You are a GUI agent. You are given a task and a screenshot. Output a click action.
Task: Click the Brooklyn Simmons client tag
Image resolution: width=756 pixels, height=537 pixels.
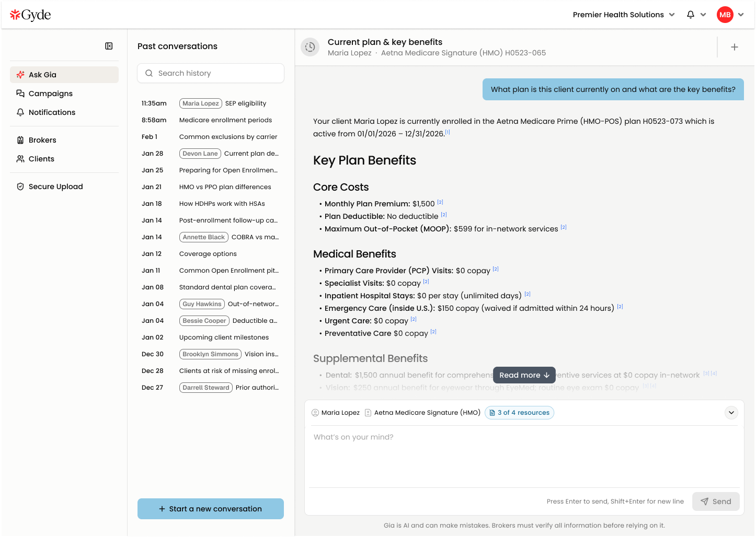pyautogui.click(x=210, y=354)
